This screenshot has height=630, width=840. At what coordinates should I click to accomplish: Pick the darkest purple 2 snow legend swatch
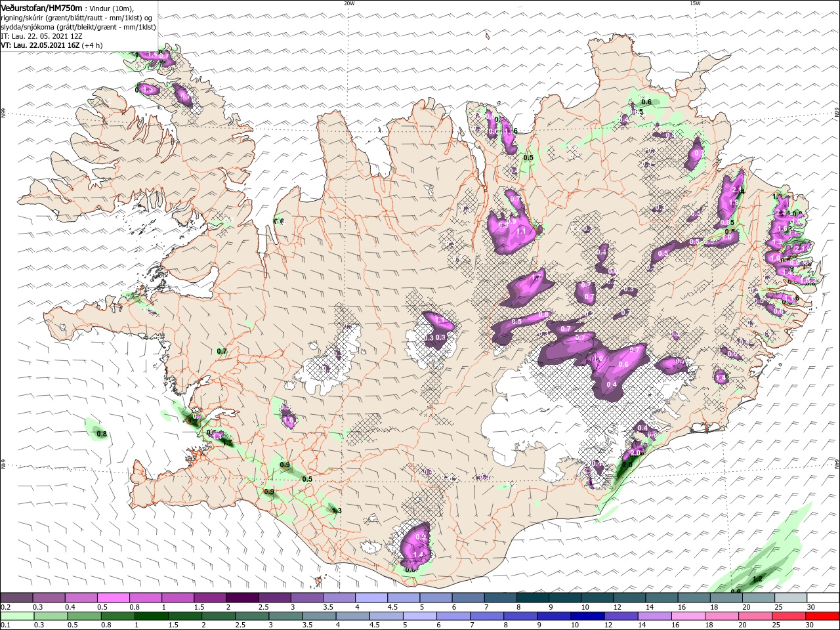(241, 597)
